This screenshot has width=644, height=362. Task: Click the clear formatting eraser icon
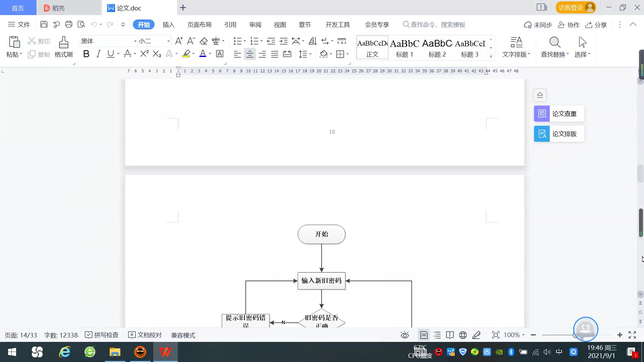(x=204, y=41)
